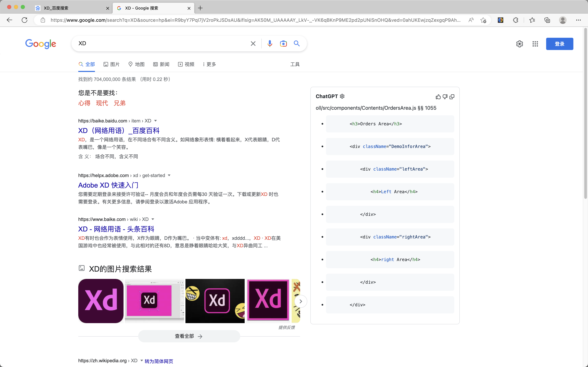
Task: Open the Google apps launcher grid
Action: [535, 44]
